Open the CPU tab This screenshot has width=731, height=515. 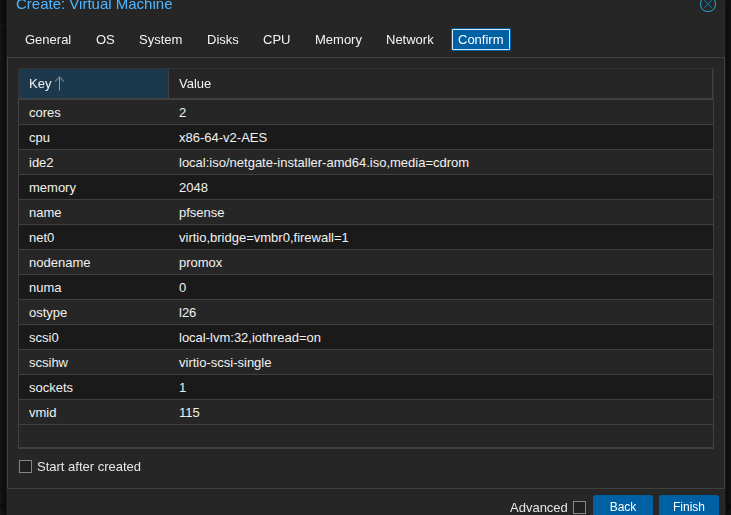click(x=276, y=40)
